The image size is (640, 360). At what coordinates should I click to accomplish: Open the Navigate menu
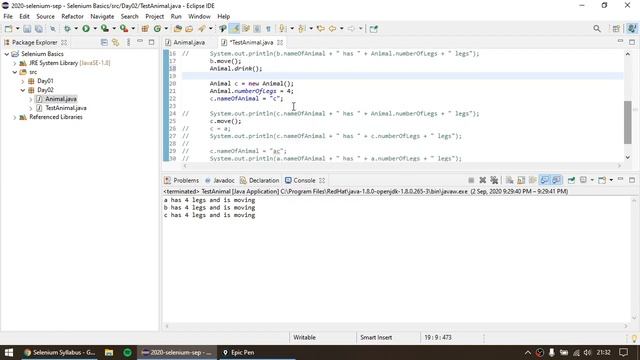point(102,16)
